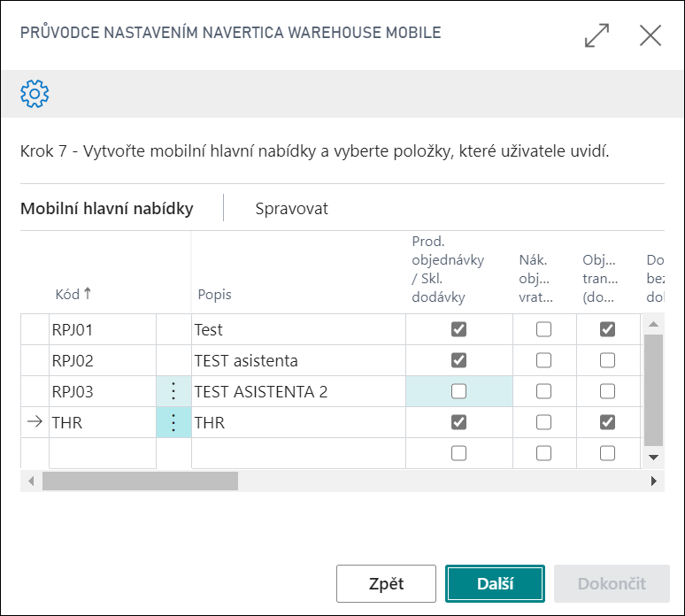Screen dimensions: 685x616
Task: Click the TEST ASISTENTA 2 description cell
Action: (x=298, y=391)
